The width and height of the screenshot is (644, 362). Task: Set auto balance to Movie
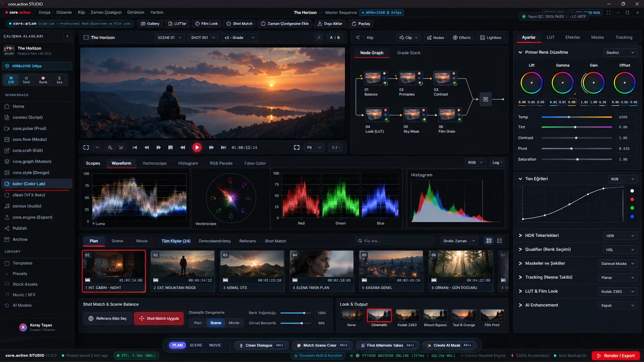(x=234, y=323)
